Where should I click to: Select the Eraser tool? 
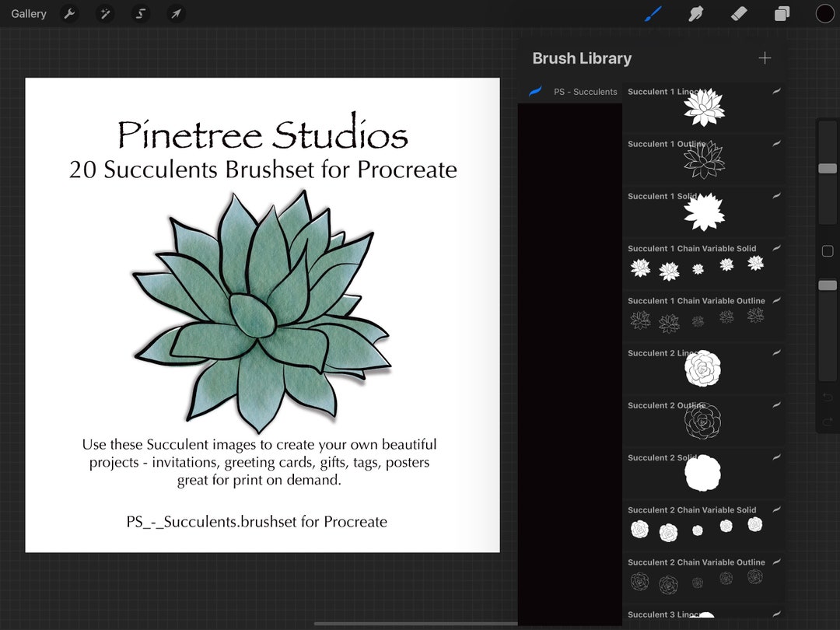[739, 14]
